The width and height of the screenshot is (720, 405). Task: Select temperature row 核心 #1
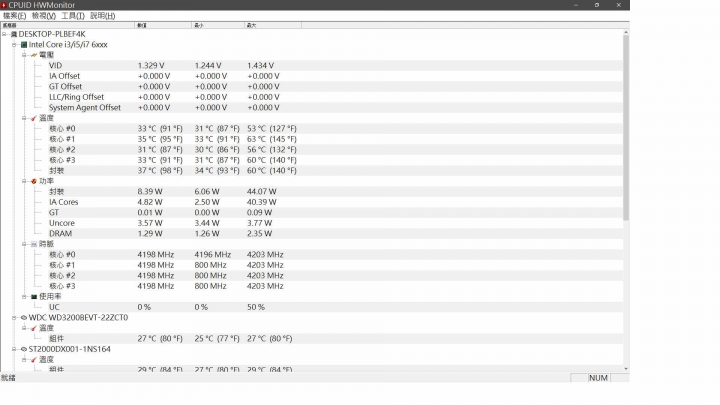click(x=335, y=139)
